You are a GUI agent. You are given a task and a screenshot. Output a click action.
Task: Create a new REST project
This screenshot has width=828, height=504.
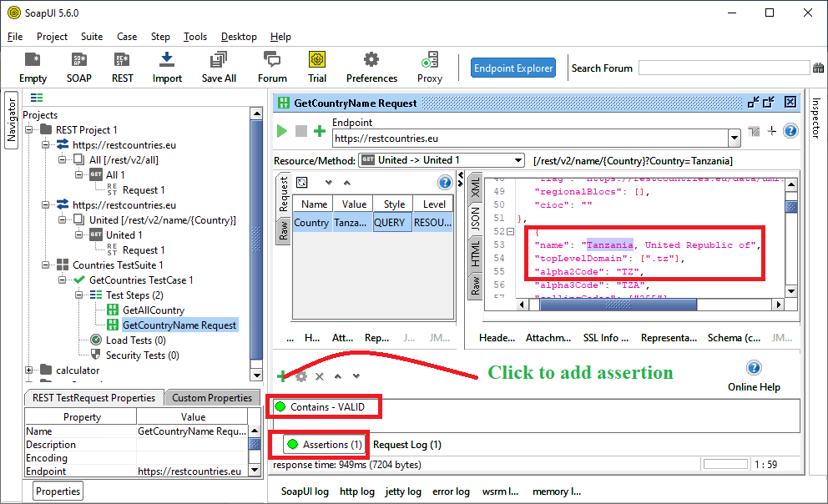coord(123,68)
